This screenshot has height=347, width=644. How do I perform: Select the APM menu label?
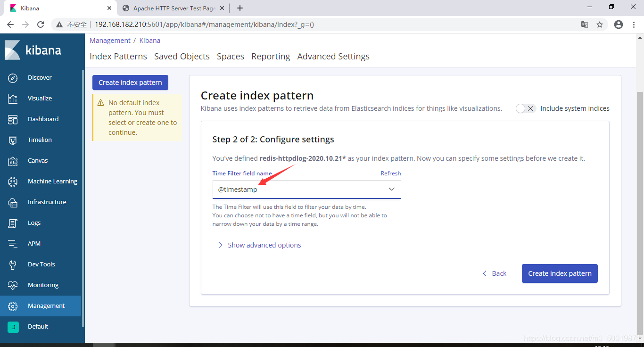click(34, 244)
